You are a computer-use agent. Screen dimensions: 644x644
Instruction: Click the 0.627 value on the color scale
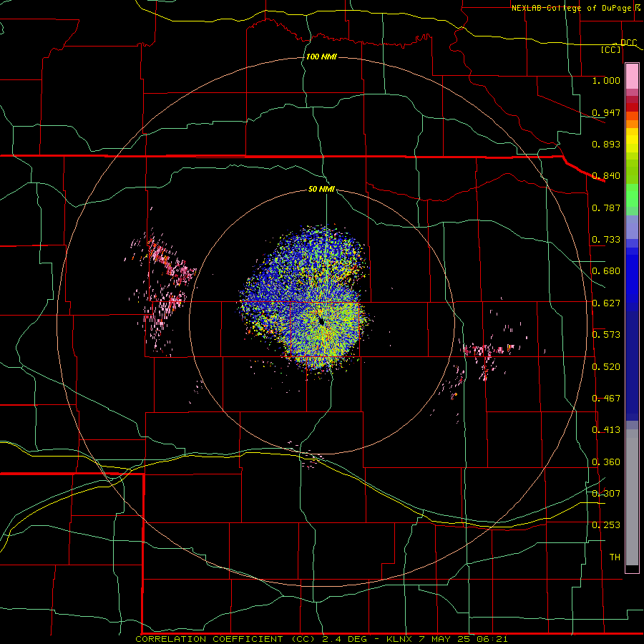606,303
